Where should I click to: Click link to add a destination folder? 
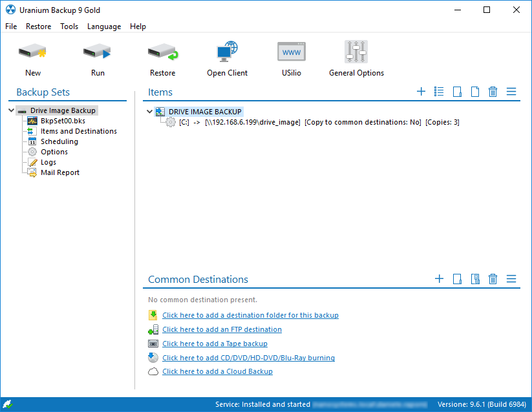pos(250,315)
